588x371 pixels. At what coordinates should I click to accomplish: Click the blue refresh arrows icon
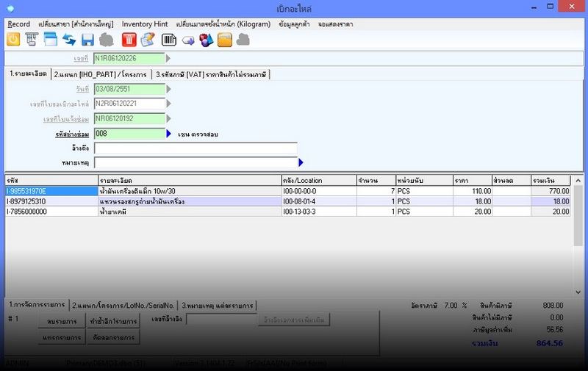point(68,40)
